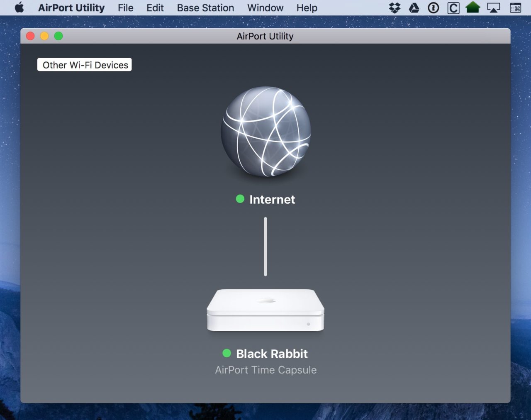Open the Google Drive menu bar icon
The height and width of the screenshot is (420, 531).
tap(414, 7)
